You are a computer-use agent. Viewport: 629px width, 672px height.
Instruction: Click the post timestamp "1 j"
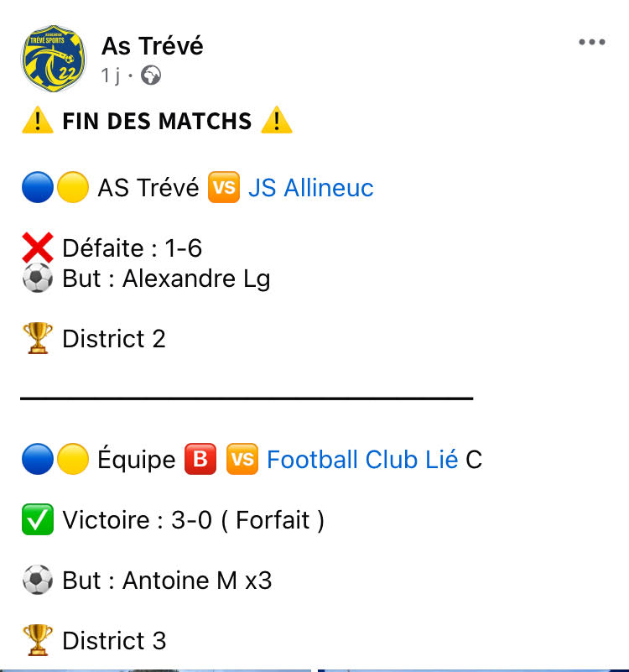(111, 76)
